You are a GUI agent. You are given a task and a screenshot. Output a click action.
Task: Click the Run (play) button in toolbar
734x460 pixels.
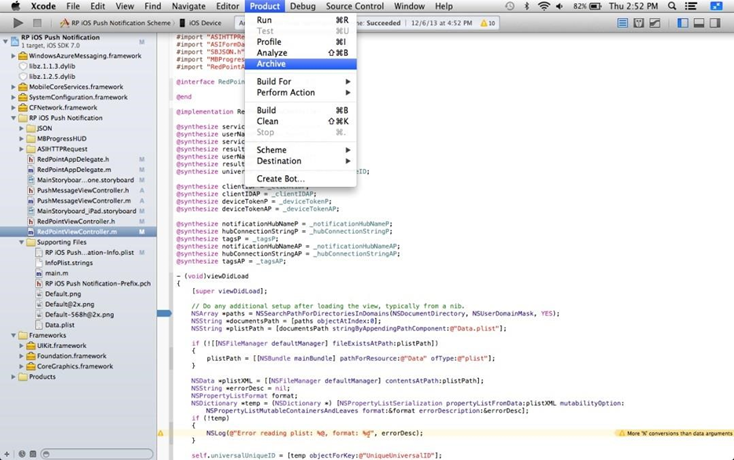[x=18, y=22]
